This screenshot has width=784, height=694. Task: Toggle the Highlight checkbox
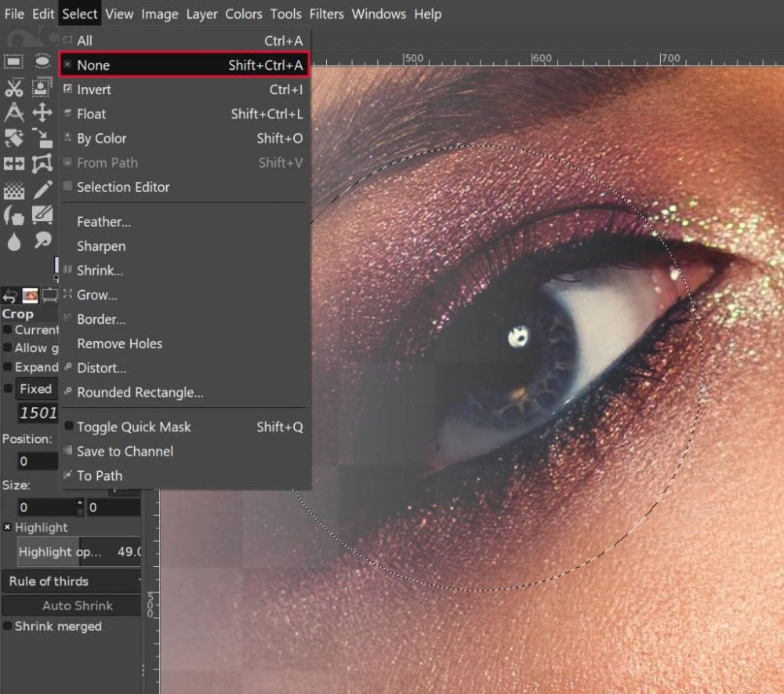coord(8,528)
